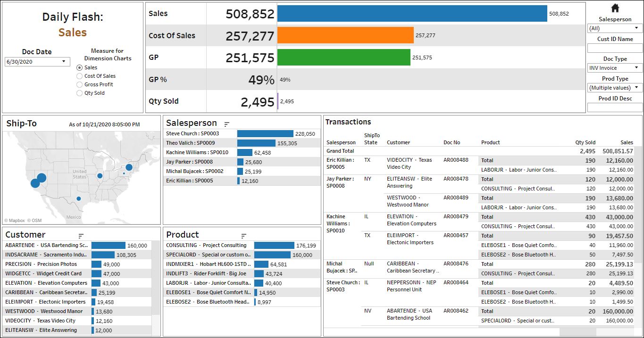The height and width of the screenshot is (338, 644).
Task: Click the sort icon next to Salesperson title
Action: point(227,124)
